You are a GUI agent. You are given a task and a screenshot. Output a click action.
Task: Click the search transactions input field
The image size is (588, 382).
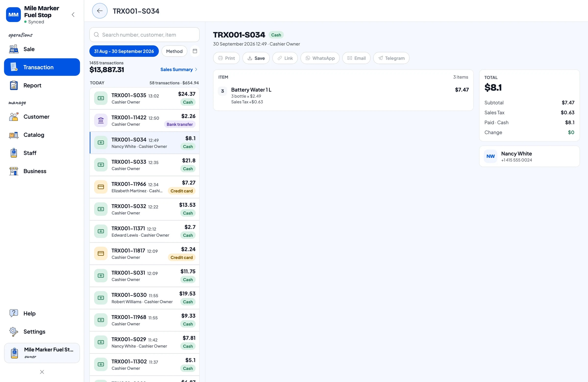(144, 35)
